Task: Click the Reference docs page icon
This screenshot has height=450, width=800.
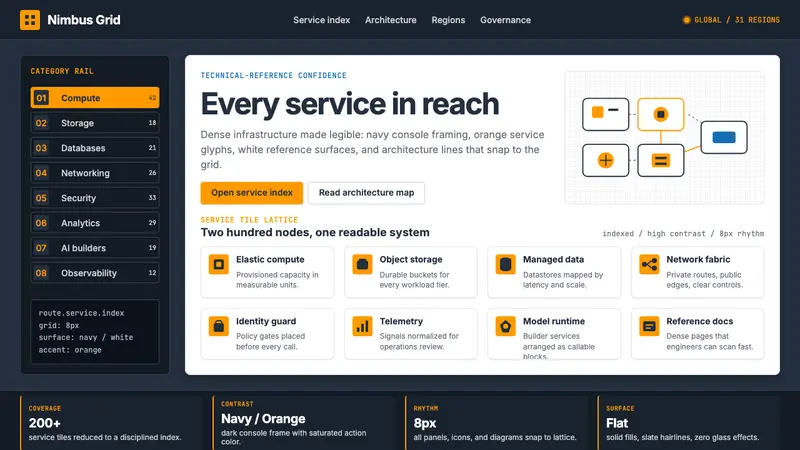Action: click(649, 326)
